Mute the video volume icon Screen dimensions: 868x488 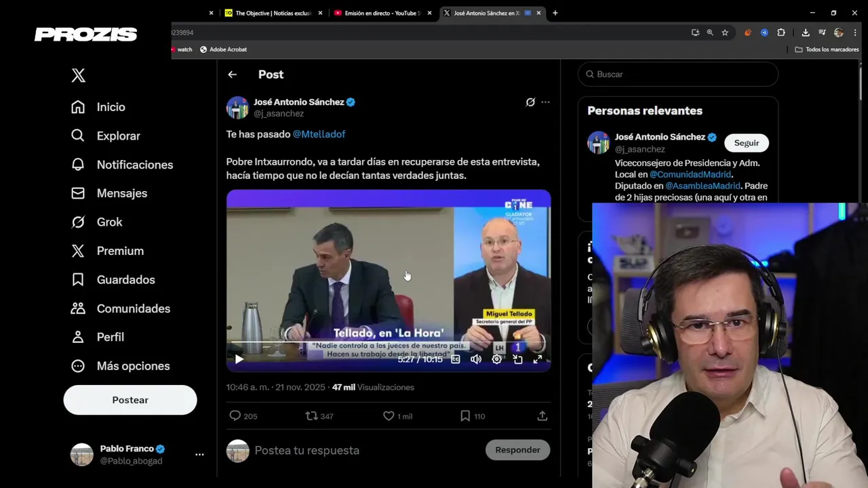pyautogui.click(x=476, y=359)
